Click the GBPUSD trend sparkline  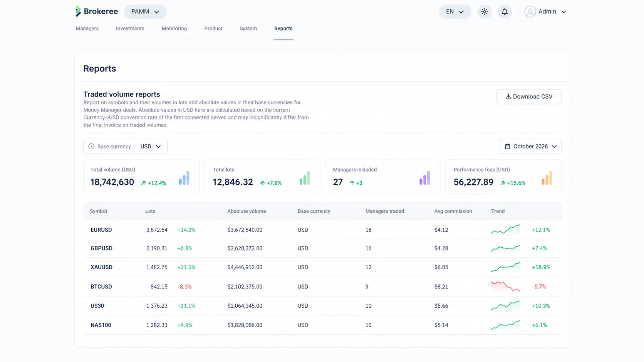[505, 248]
